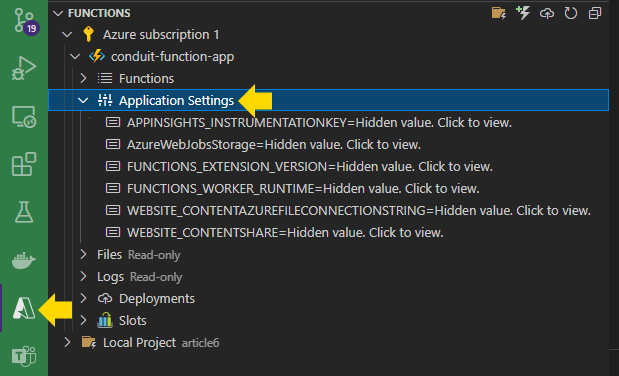Expand the Local Project article6 node
This screenshot has width=619, height=376.
67,342
